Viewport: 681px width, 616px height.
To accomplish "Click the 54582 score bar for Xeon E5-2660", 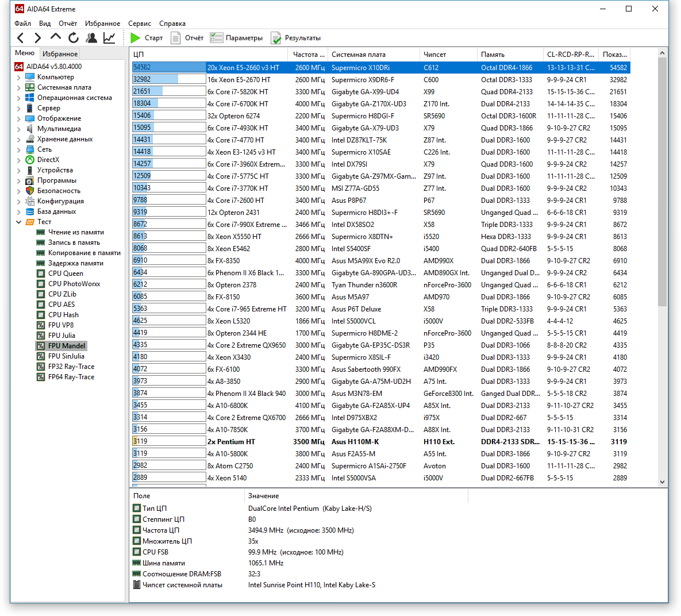I will [169, 67].
